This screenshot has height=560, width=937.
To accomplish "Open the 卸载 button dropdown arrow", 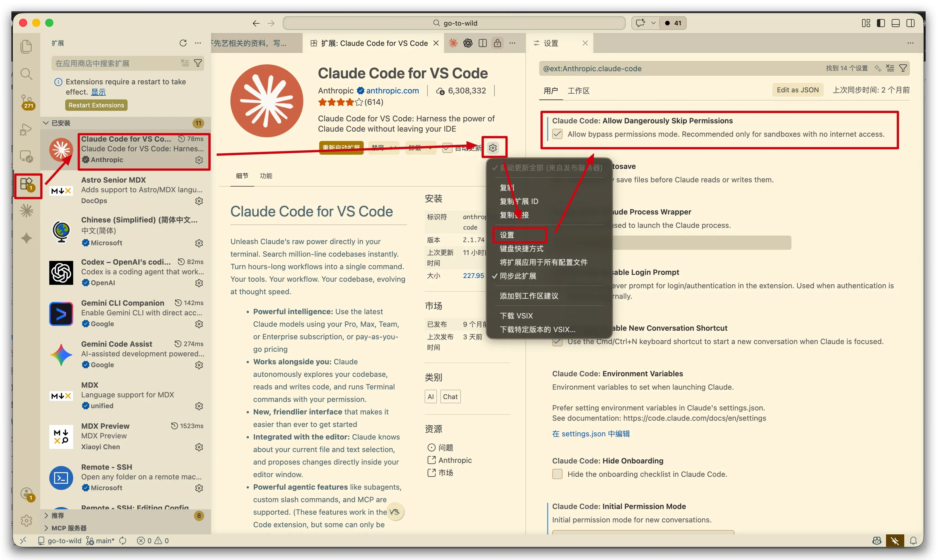I will [430, 148].
